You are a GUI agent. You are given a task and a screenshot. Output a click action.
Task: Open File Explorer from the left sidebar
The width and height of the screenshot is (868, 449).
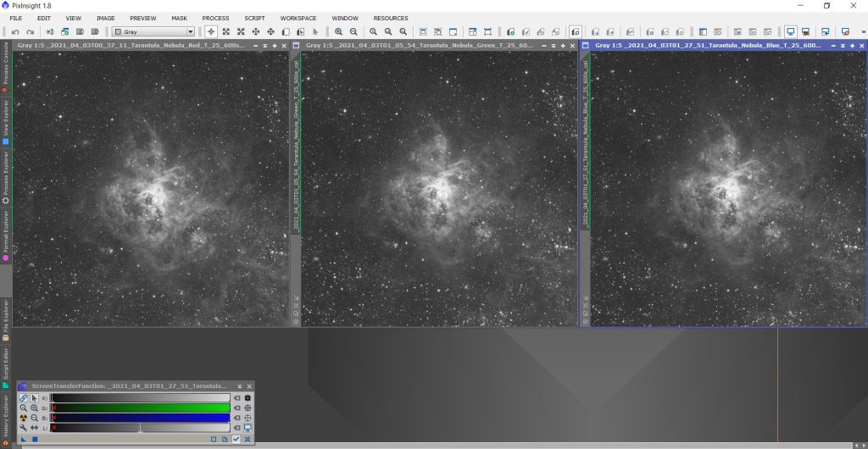5,318
